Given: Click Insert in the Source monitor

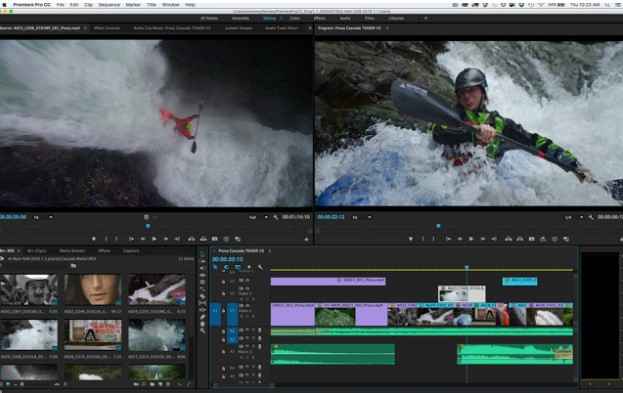Looking at the screenshot, I should pos(192,239).
